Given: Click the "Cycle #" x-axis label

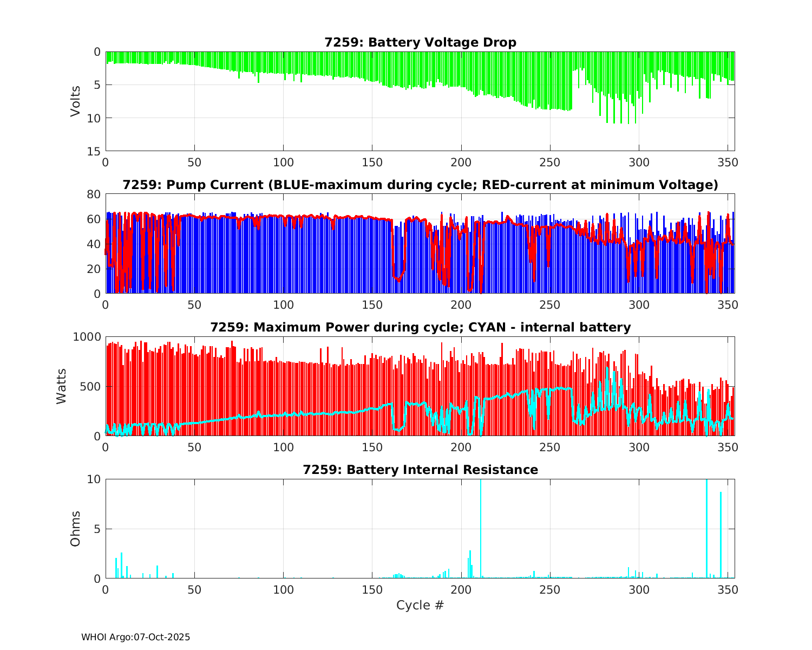Looking at the screenshot, I should 420,605.
